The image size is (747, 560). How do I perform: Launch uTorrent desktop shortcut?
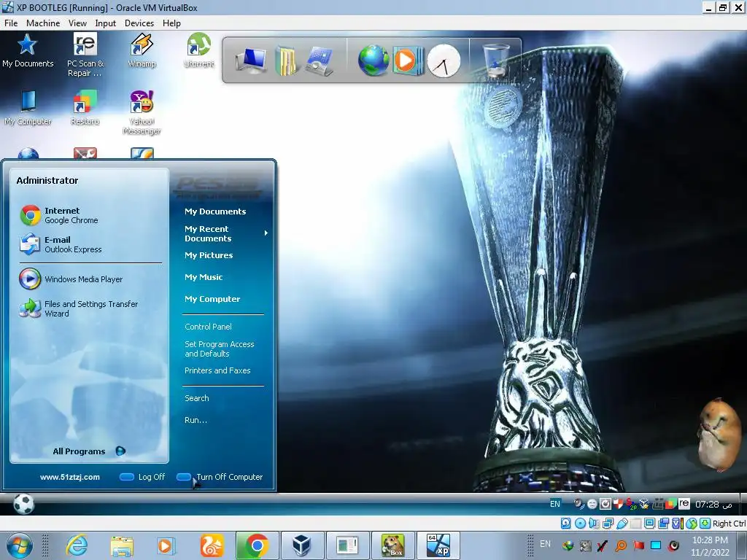point(198,50)
